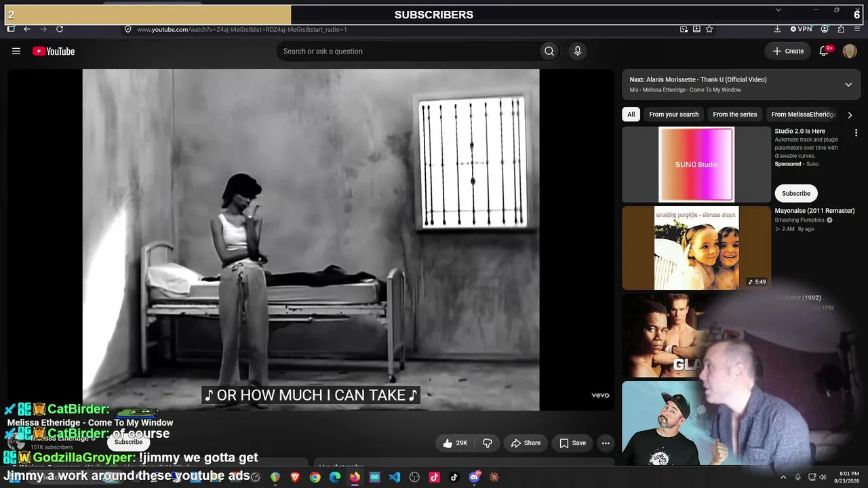
Task: Open the Brave browser taskbar icon
Action: [x=295, y=477]
